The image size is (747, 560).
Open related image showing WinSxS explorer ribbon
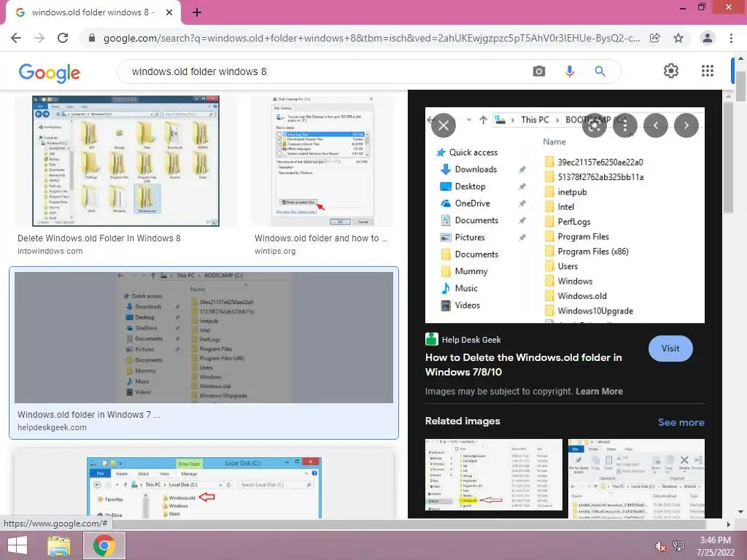[636, 478]
